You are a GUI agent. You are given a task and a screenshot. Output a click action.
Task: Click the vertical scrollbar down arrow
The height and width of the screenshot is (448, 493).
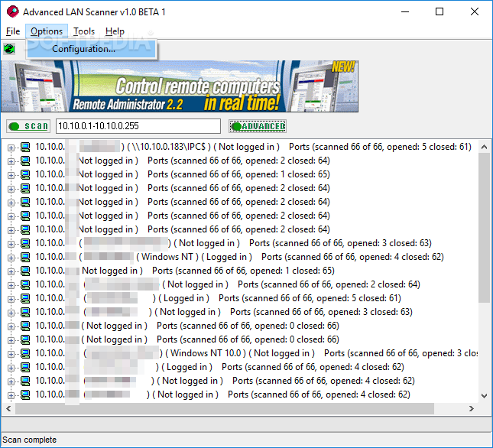484,395
